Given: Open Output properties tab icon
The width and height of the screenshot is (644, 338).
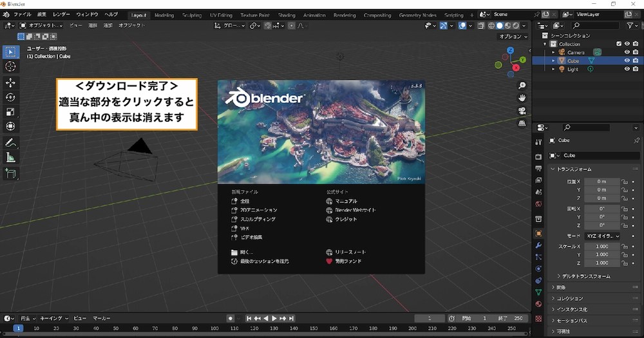Looking at the screenshot, I should click(x=538, y=169).
